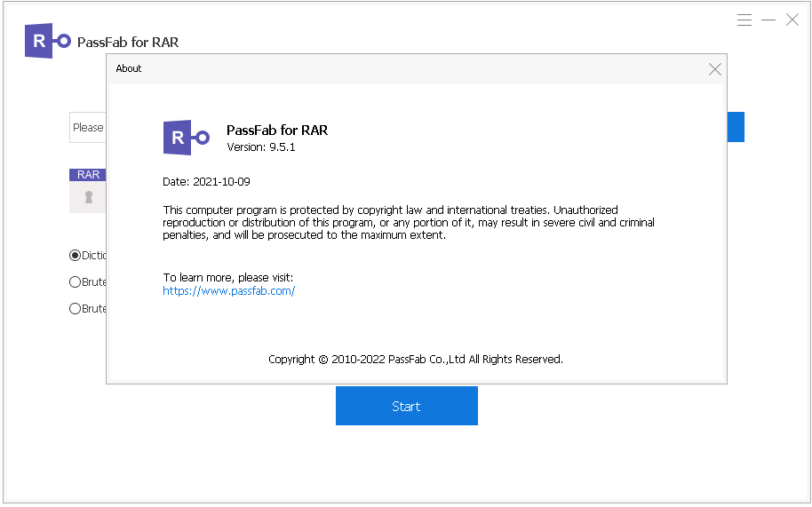Click the PassFab logo in the main window header
Screen dimensions: 812x507
48,41
